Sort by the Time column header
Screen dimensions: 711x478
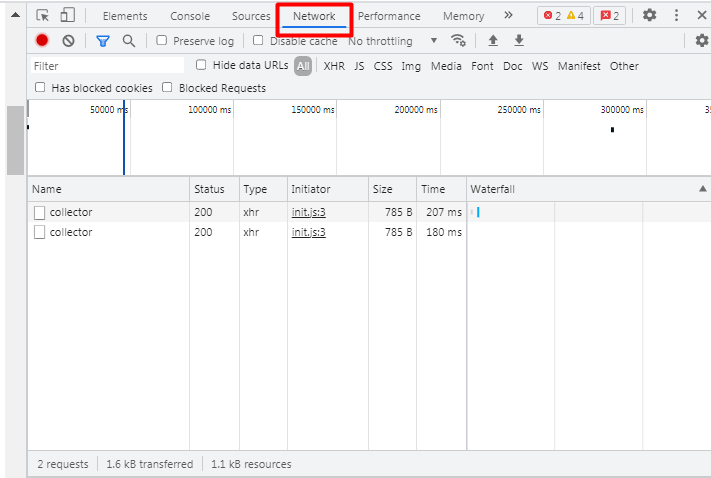click(x=442, y=189)
